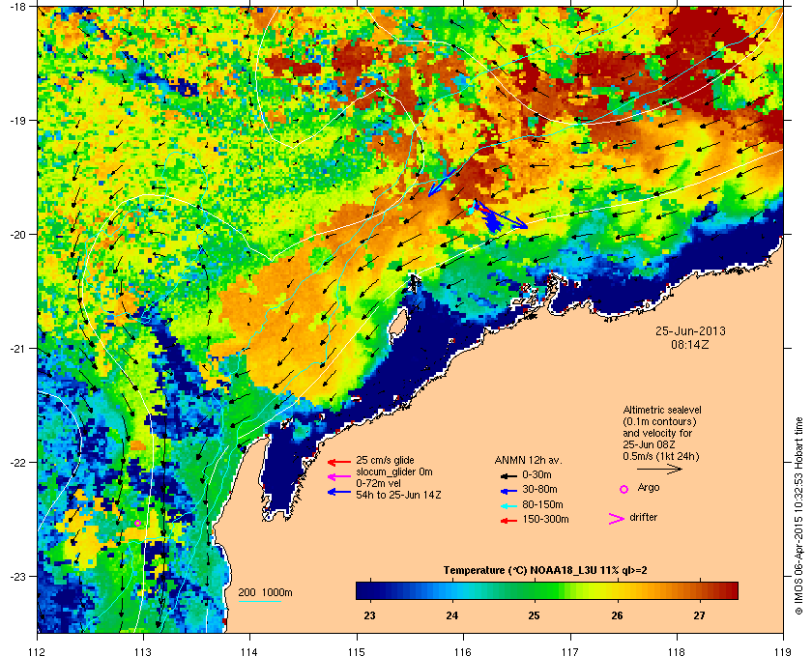Image resolution: width=812 pixels, height=657 pixels.
Task: Click the '118' longitude axis label
Action: point(677,651)
